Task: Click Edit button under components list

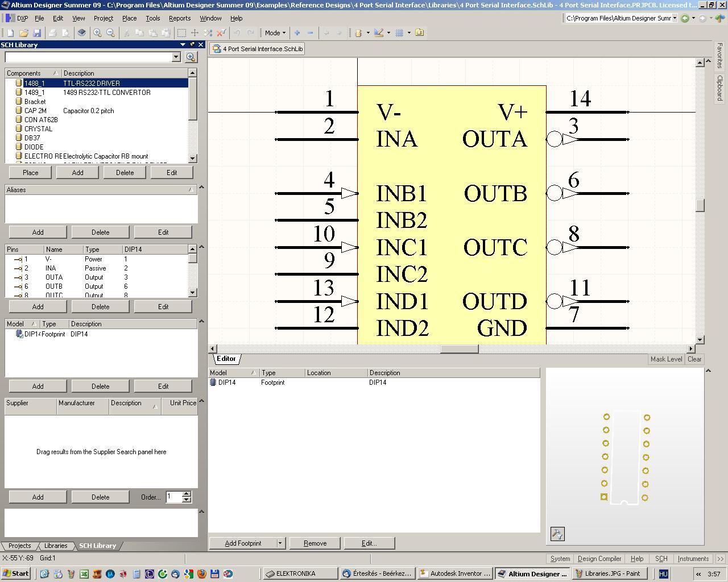Action: tap(171, 172)
